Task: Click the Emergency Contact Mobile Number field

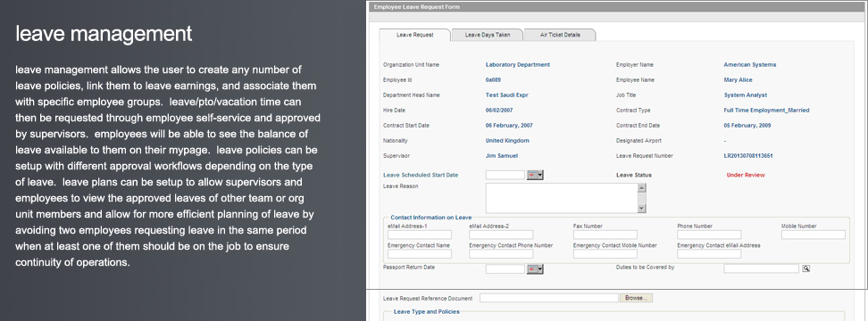Action: [605, 254]
